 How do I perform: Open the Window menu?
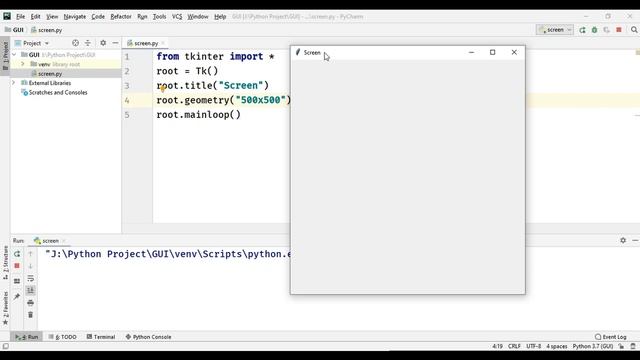tap(198, 17)
